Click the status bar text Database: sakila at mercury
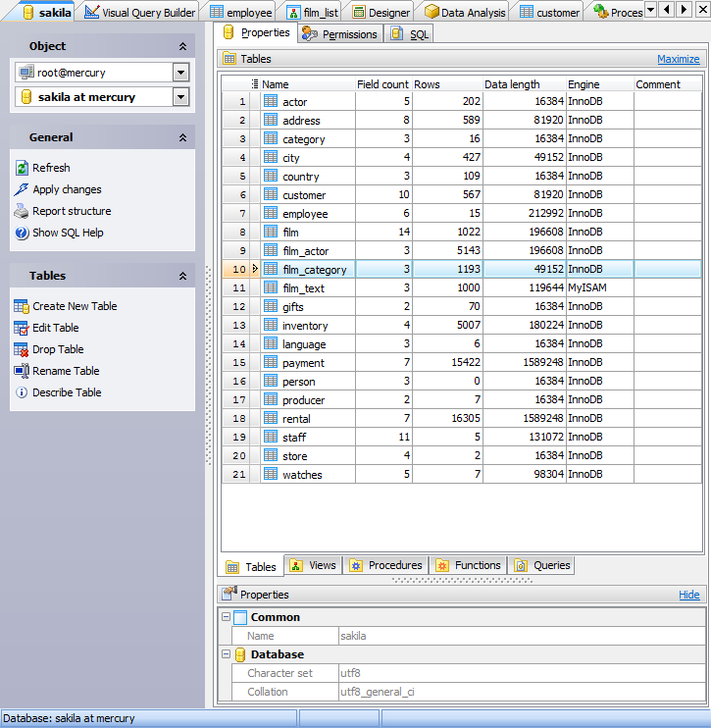Screen dimensions: 711x728 69,718
